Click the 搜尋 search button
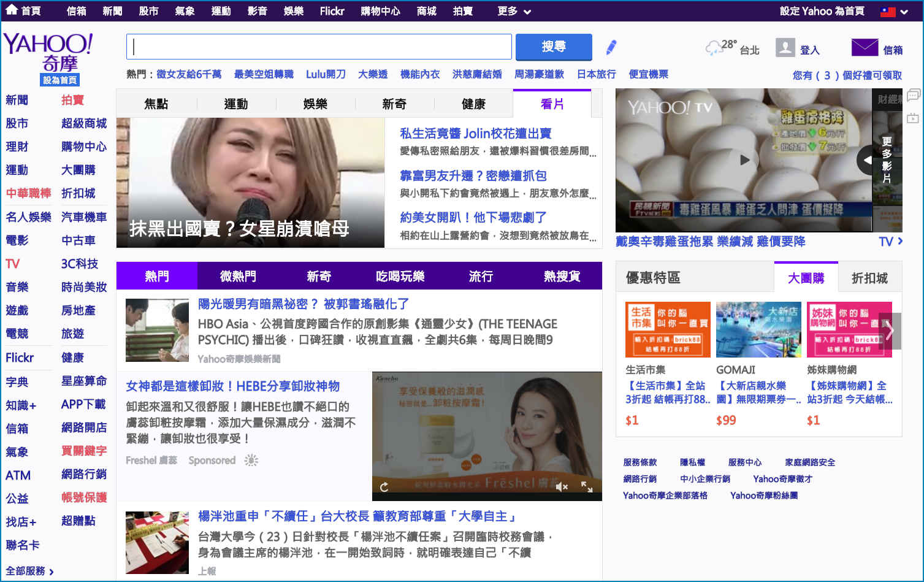The width and height of the screenshot is (924, 582). (x=554, y=47)
